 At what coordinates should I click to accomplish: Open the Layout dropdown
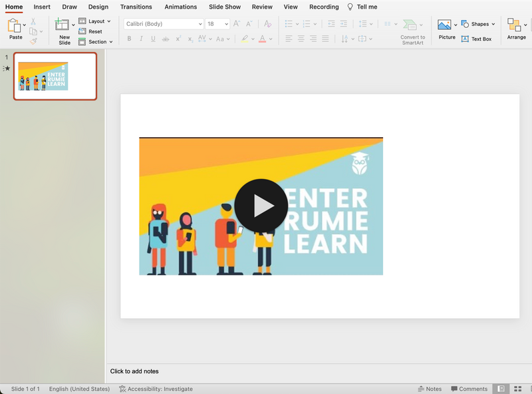point(95,21)
